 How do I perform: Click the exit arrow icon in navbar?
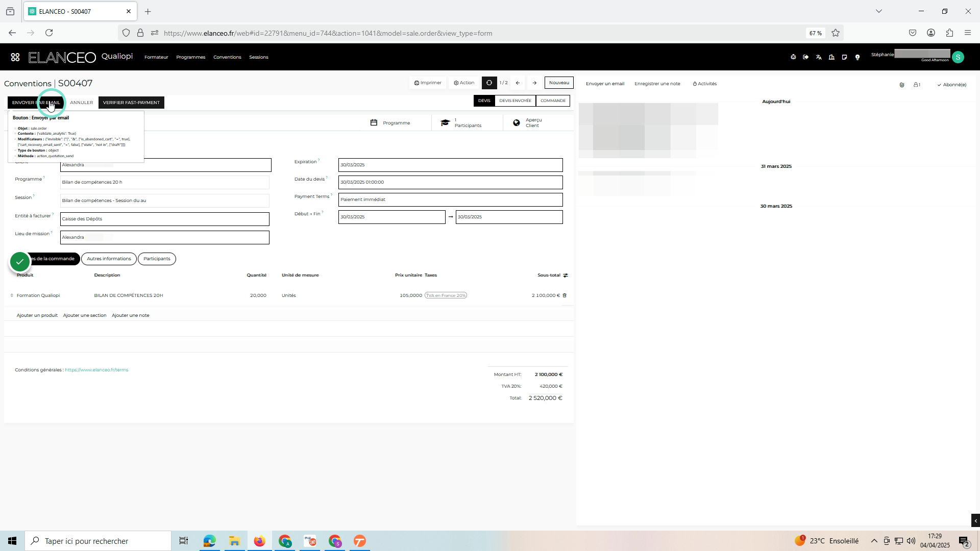coord(806,57)
